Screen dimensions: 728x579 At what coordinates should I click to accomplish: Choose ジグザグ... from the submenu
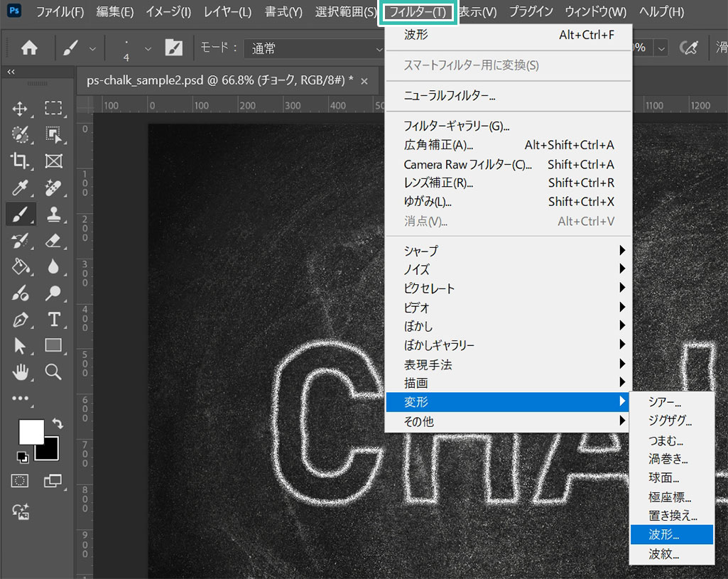(672, 421)
